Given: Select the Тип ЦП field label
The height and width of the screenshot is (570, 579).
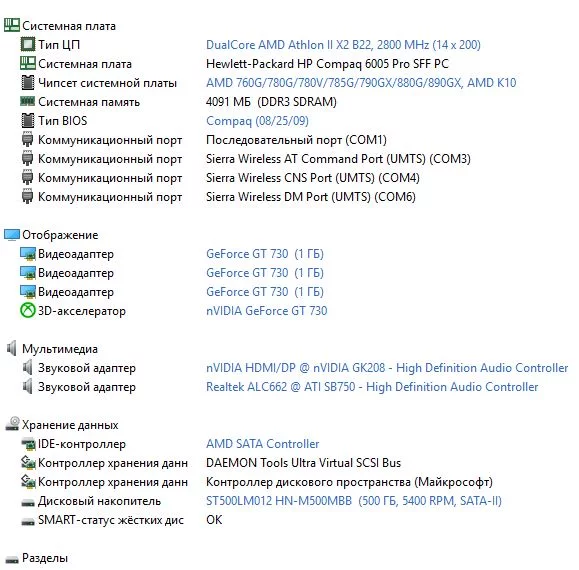Looking at the screenshot, I should click(x=59, y=45).
